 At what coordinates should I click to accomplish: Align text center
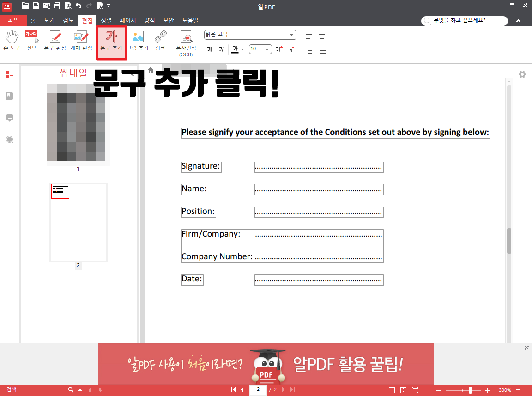coord(322,37)
